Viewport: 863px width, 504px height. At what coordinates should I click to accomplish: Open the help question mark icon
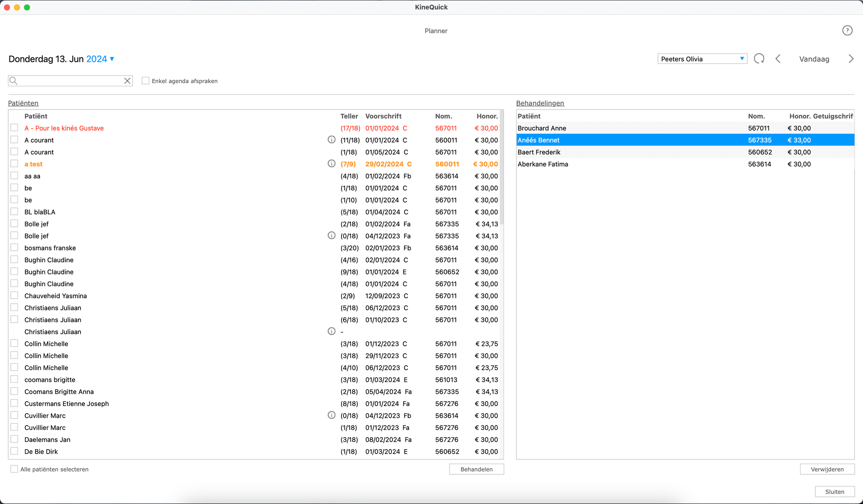pyautogui.click(x=847, y=31)
